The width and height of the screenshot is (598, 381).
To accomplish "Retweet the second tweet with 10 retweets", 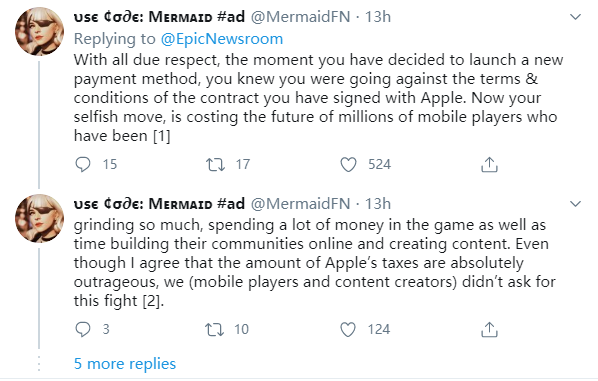I will [x=214, y=330].
